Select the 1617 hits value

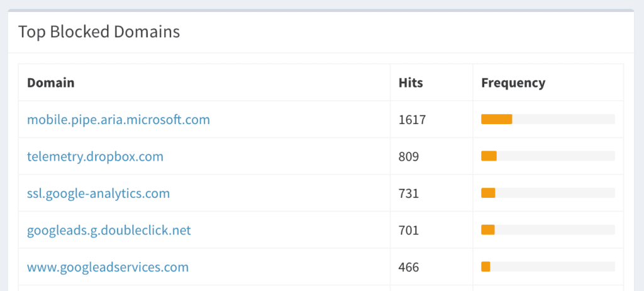[413, 120]
